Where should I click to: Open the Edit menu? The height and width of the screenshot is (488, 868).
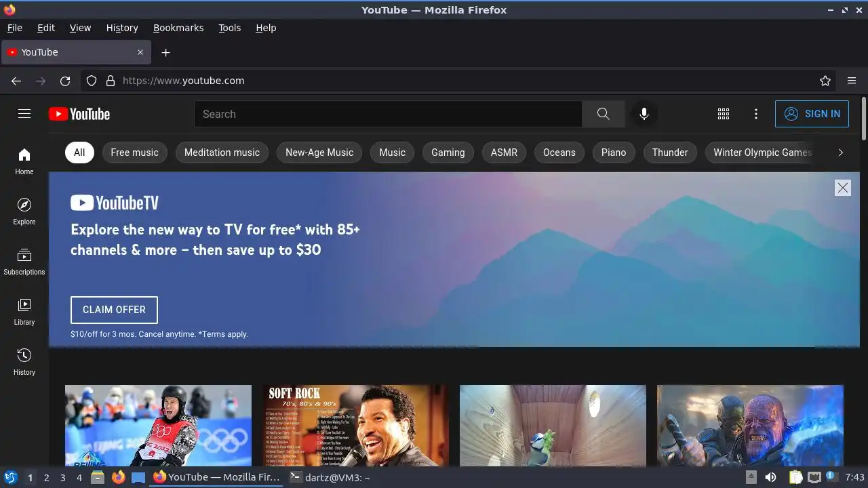click(46, 28)
